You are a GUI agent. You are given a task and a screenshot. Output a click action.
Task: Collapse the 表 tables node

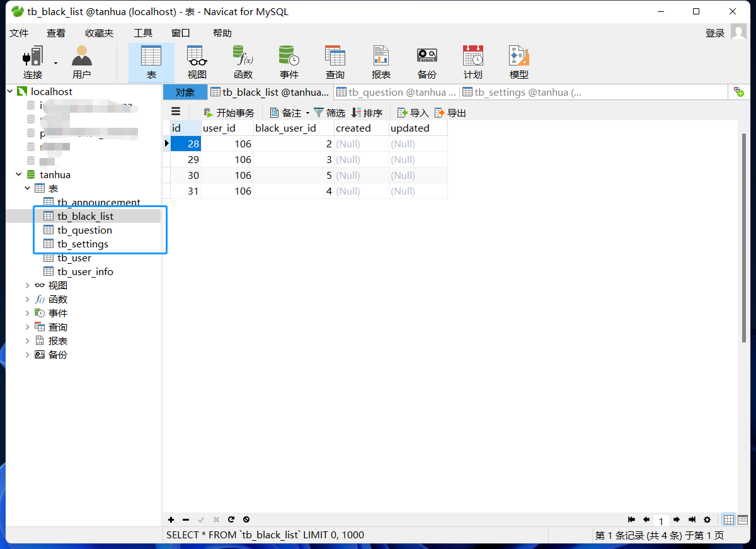[x=28, y=188]
